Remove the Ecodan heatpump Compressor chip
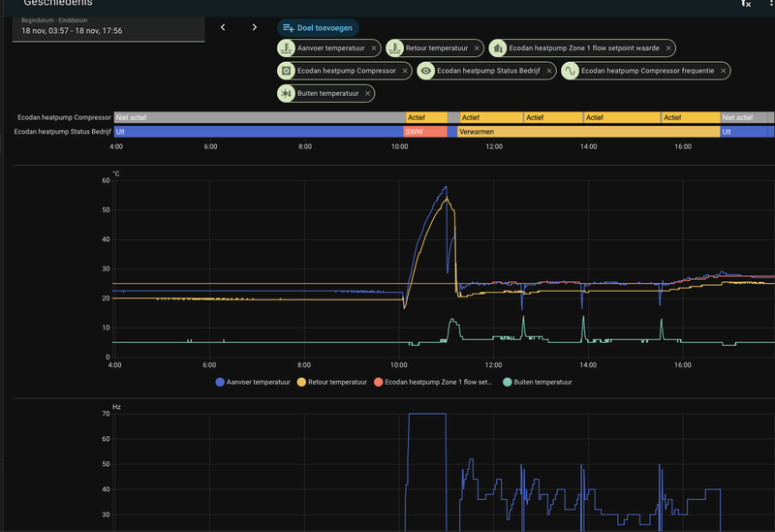775x532 pixels. pos(405,71)
